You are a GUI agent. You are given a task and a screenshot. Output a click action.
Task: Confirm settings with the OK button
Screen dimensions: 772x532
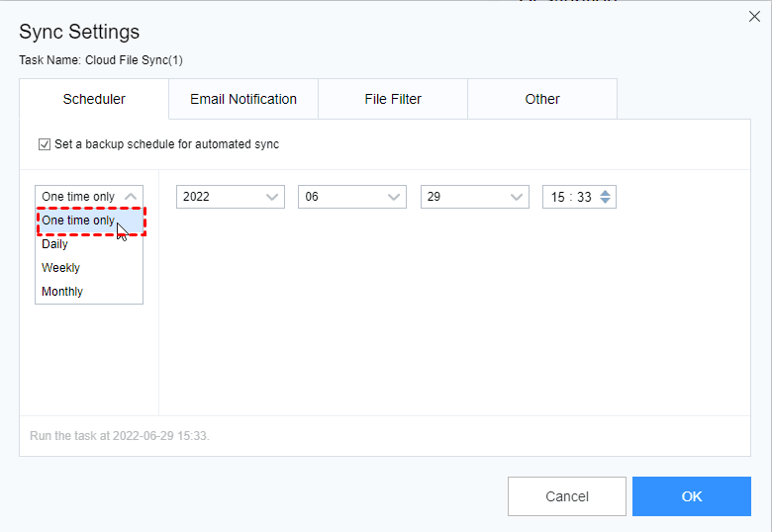692,496
